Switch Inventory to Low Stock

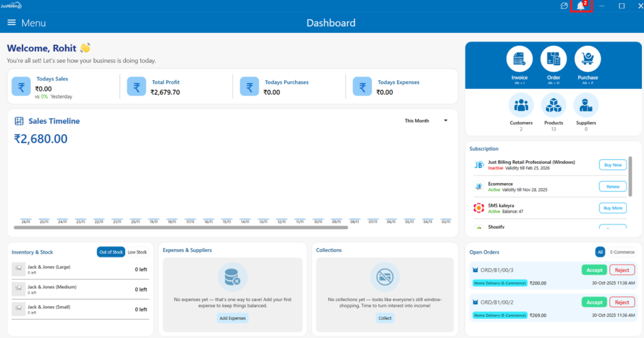pos(137,252)
